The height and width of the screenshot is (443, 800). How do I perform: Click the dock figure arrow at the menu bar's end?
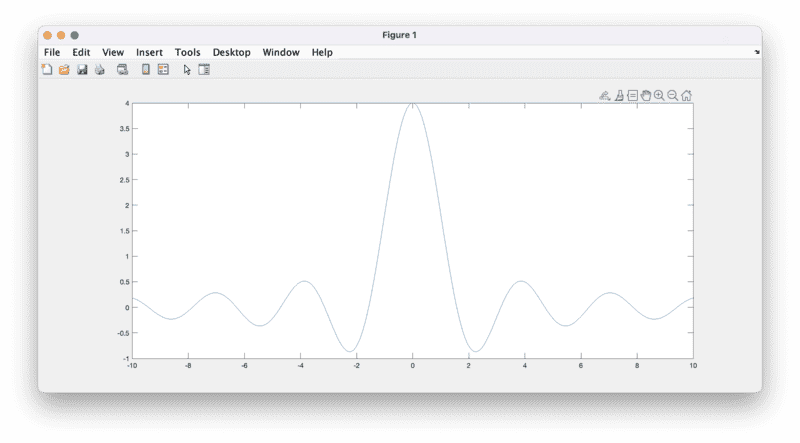757,52
